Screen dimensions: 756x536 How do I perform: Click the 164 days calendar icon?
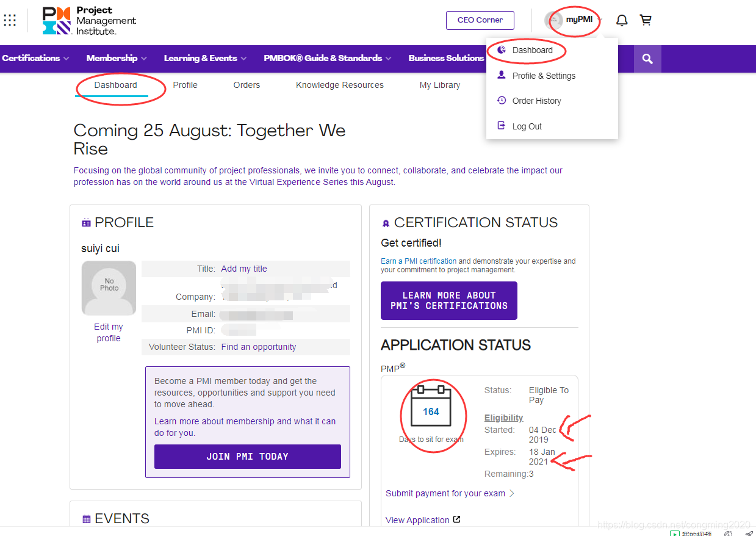tap(431, 406)
